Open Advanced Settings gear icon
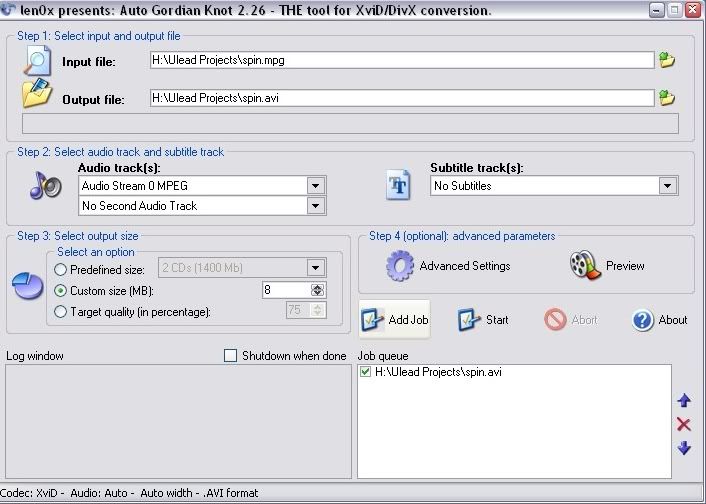Viewport: 706px width, 504px height. point(400,266)
